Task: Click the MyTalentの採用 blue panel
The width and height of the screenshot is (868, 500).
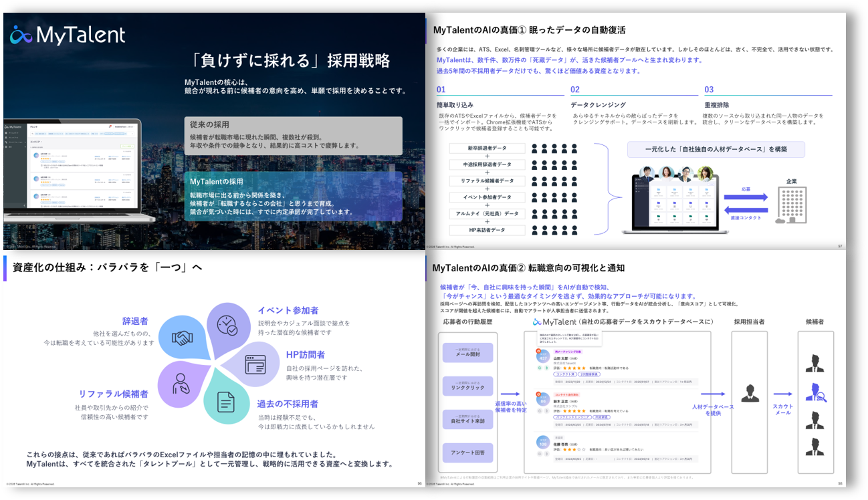Action: (x=294, y=197)
